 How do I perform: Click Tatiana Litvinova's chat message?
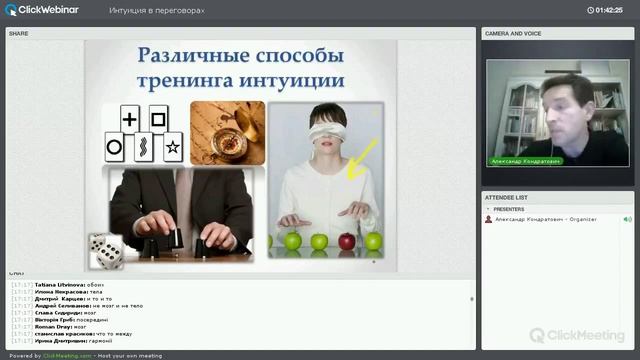click(58, 285)
